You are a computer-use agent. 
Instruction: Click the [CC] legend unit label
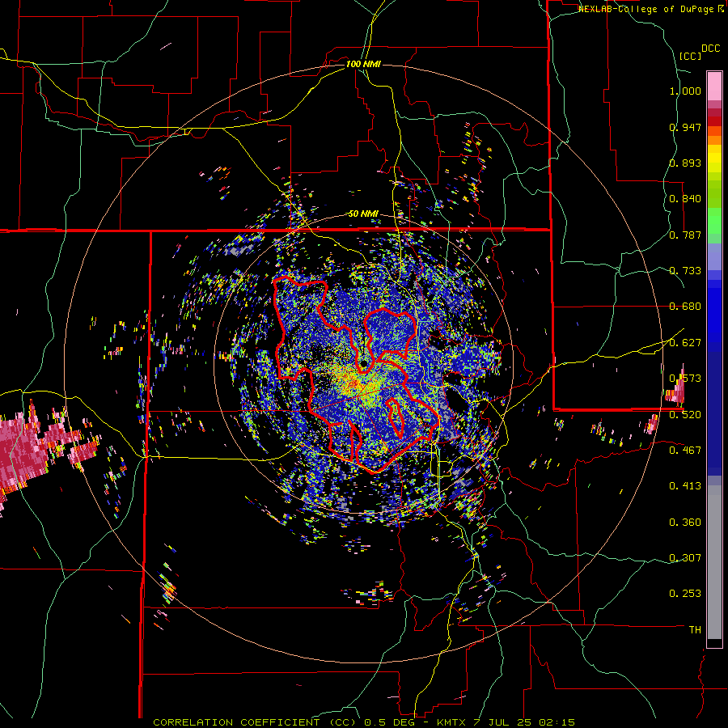point(690,56)
